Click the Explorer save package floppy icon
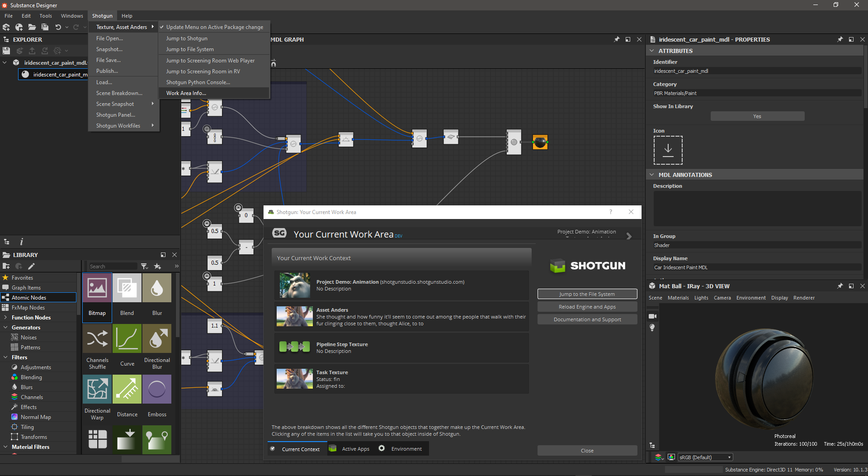The width and height of the screenshot is (868, 476). point(6,51)
